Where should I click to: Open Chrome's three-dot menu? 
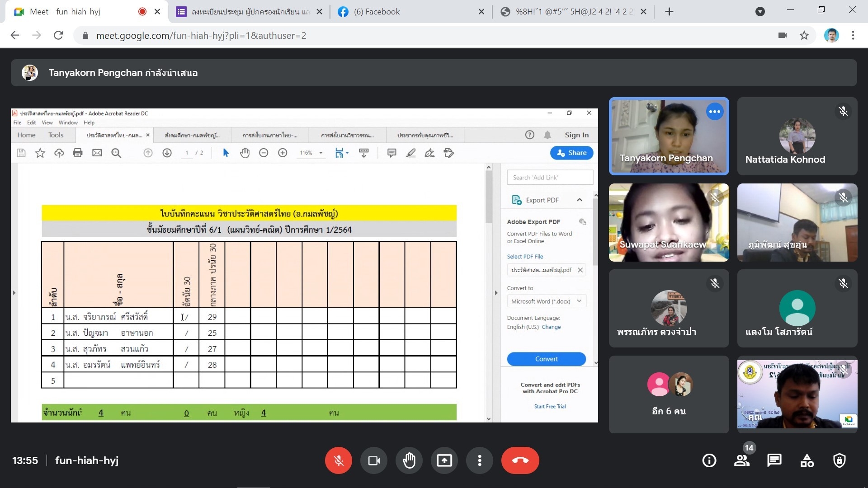pyautogui.click(x=853, y=35)
